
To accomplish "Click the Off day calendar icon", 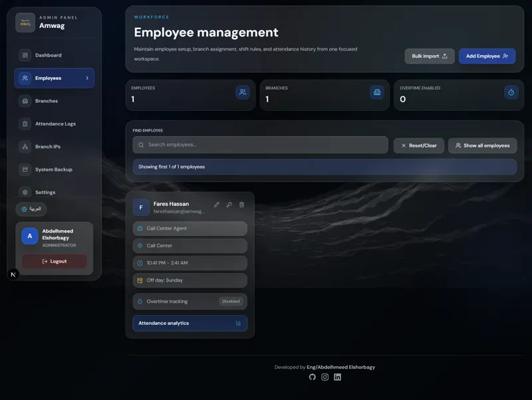I will (140, 280).
